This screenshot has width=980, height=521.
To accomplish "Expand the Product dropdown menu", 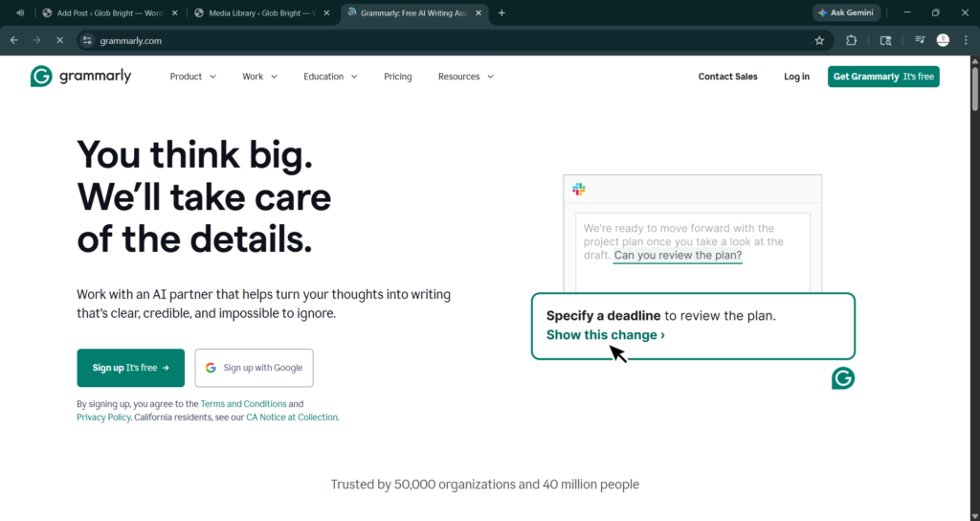I will pos(192,77).
